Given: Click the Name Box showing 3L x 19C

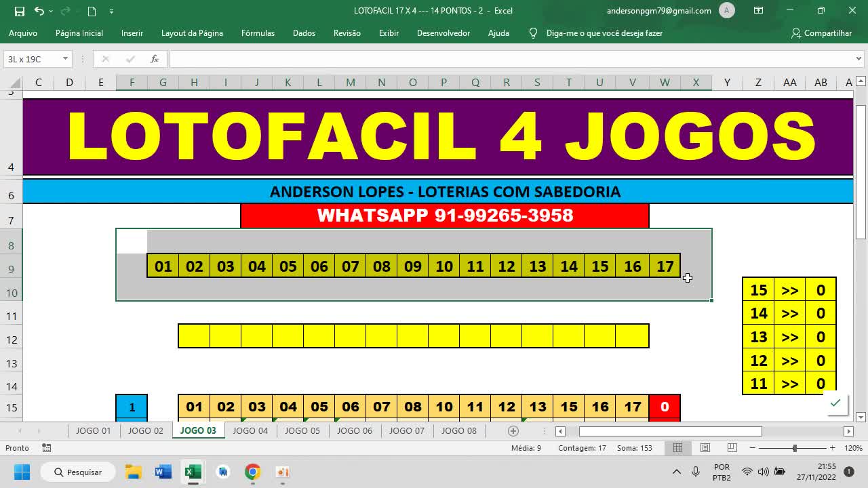Looking at the screenshot, I should (33, 59).
